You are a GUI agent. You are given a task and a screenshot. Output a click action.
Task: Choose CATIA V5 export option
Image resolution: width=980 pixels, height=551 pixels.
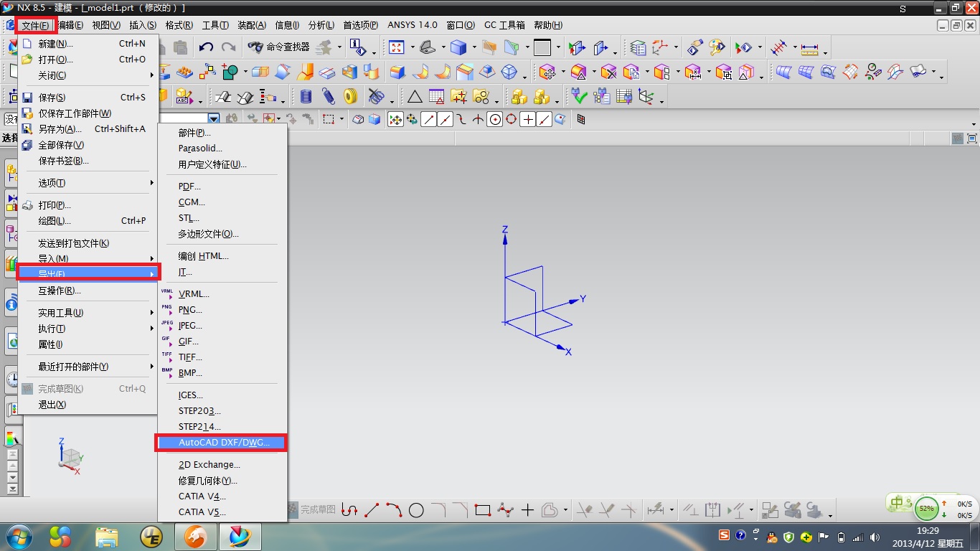pos(222,512)
